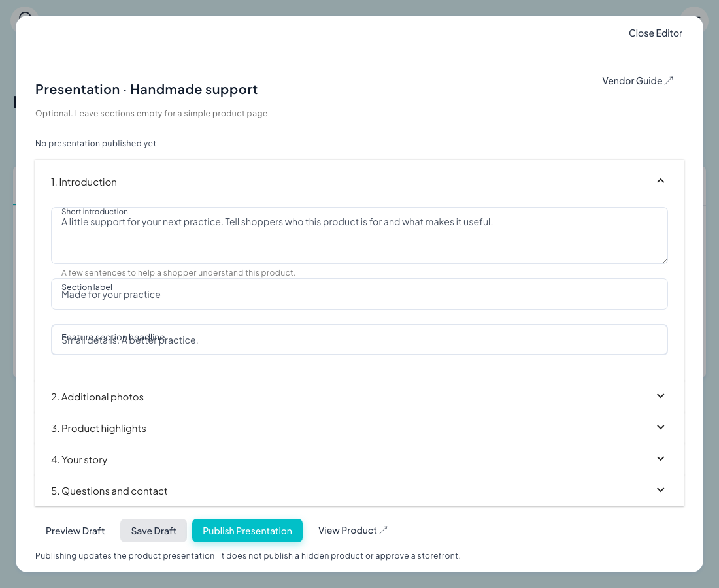Click the Close Editor button
The width and height of the screenshot is (719, 588).
pyautogui.click(x=655, y=33)
